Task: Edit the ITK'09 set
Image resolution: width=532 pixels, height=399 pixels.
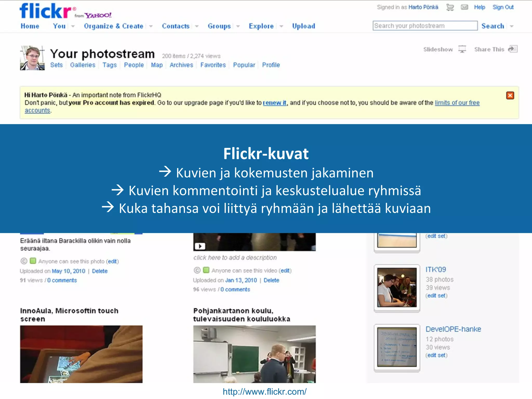Action: pos(436,296)
